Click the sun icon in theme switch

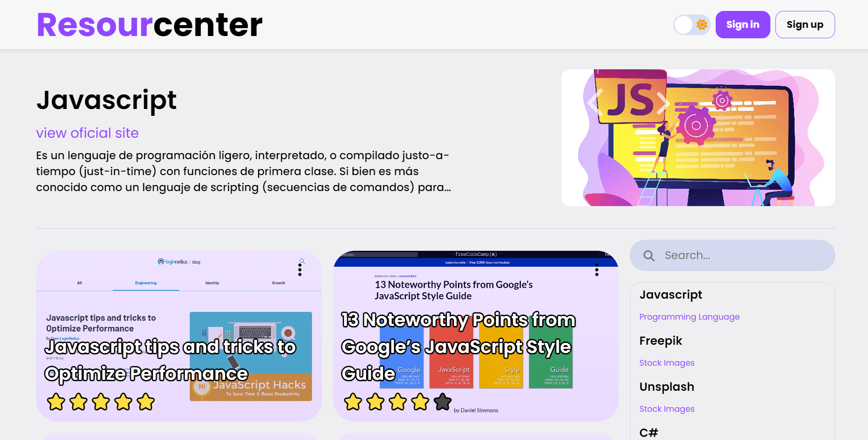[x=702, y=25]
